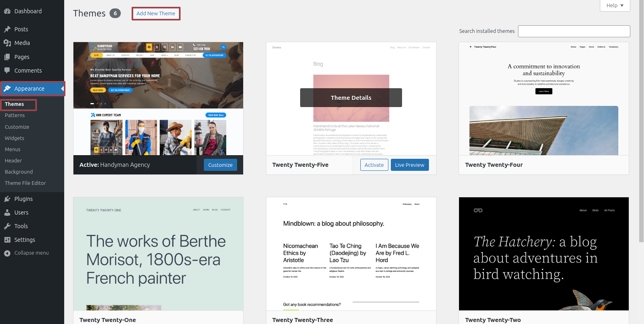Open the Tools menu
This screenshot has height=324, width=644.
[x=32, y=226]
